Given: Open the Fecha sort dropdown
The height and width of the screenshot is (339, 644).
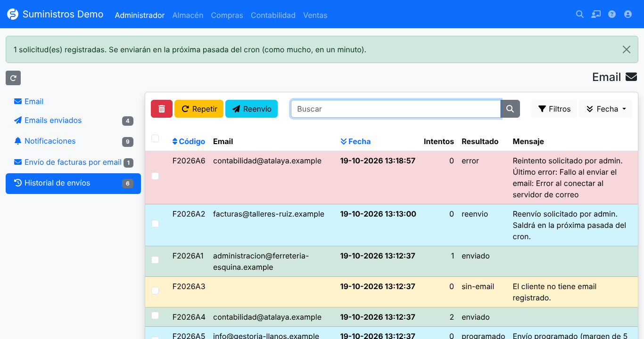Looking at the screenshot, I should coord(606,109).
